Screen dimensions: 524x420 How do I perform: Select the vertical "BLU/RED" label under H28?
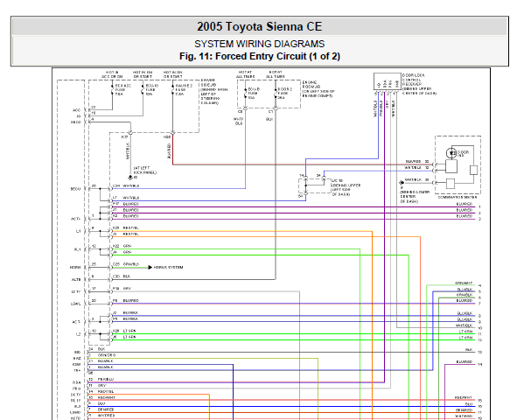point(169,151)
